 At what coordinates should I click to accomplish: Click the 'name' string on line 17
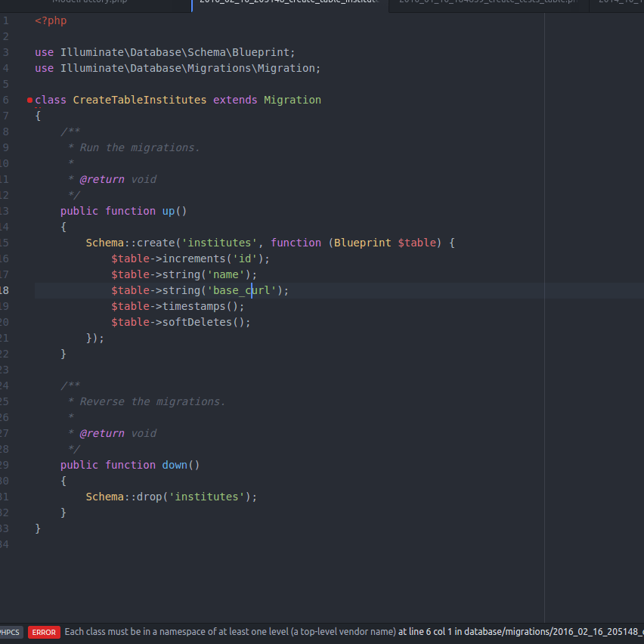(x=229, y=275)
